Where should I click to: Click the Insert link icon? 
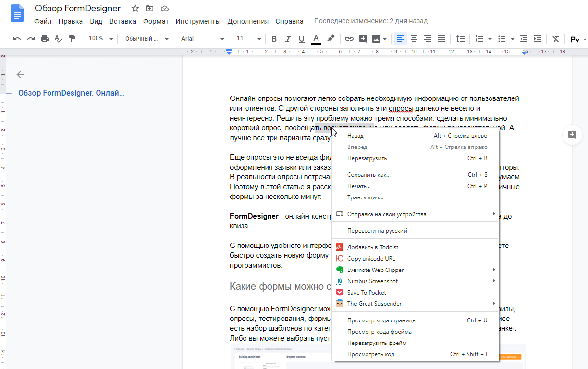pyautogui.click(x=349, y=39)
